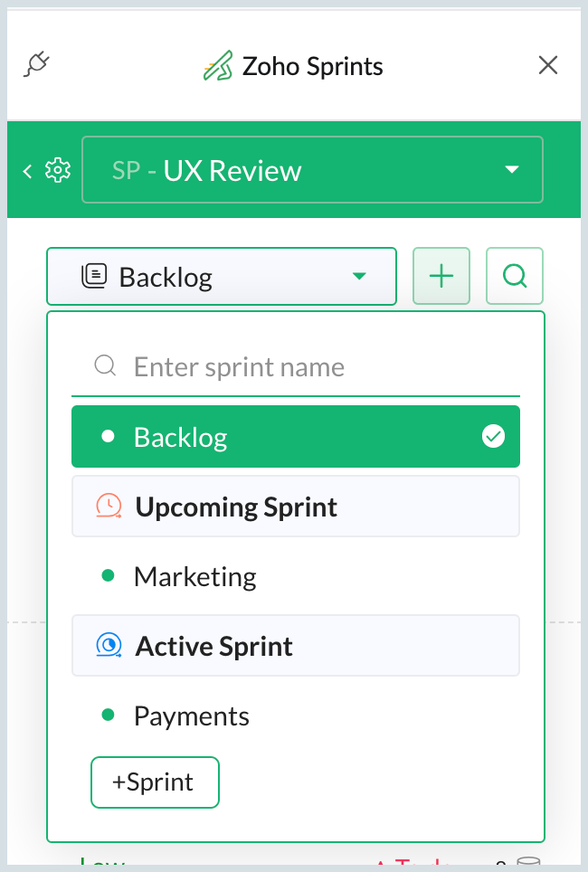Click the document icon beside Backlog
This screenshot has width=588, height=872.
[x=94, y=276]
